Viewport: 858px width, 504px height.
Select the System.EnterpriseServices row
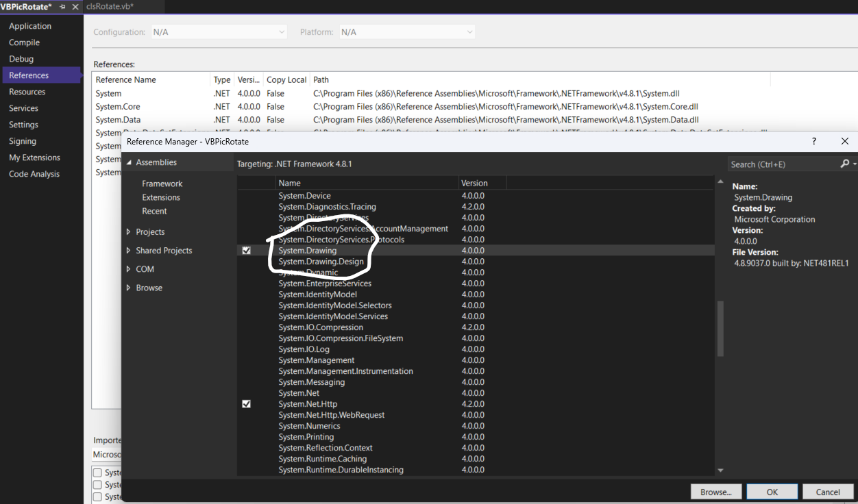click(476, 283)
